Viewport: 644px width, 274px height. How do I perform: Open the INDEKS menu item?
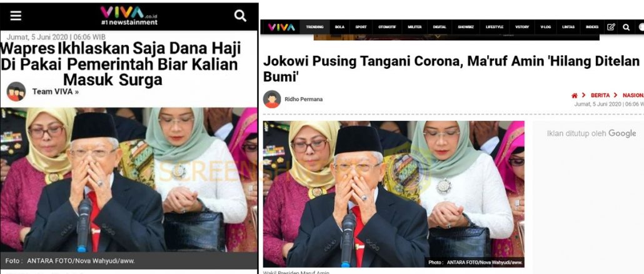[x=592, y=27]
